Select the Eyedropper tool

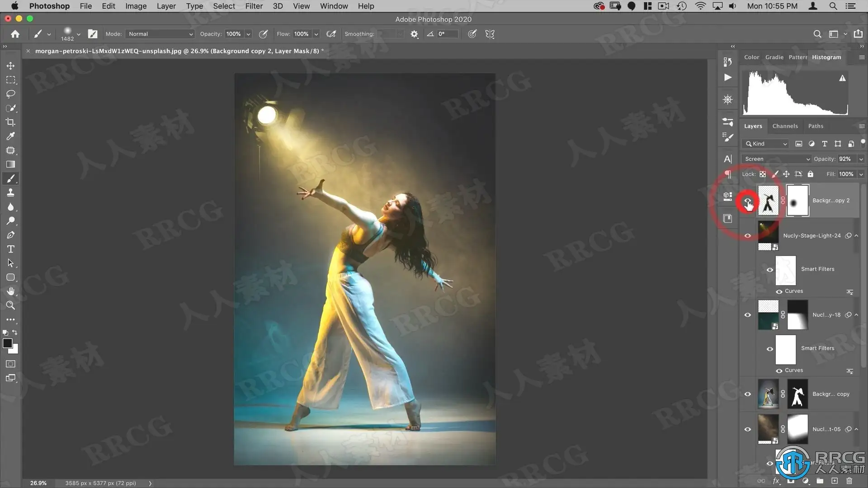(10, 136)
